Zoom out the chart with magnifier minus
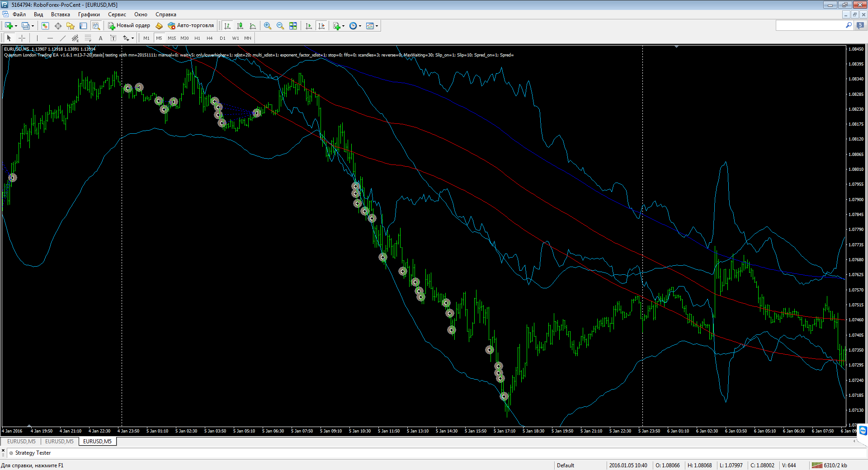Image resolution: width=868 pixels, height=470 pixels. click(x=280, y=26)
